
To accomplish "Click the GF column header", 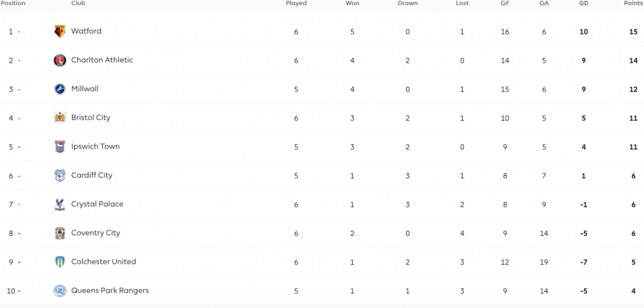I will click(505, 3).
